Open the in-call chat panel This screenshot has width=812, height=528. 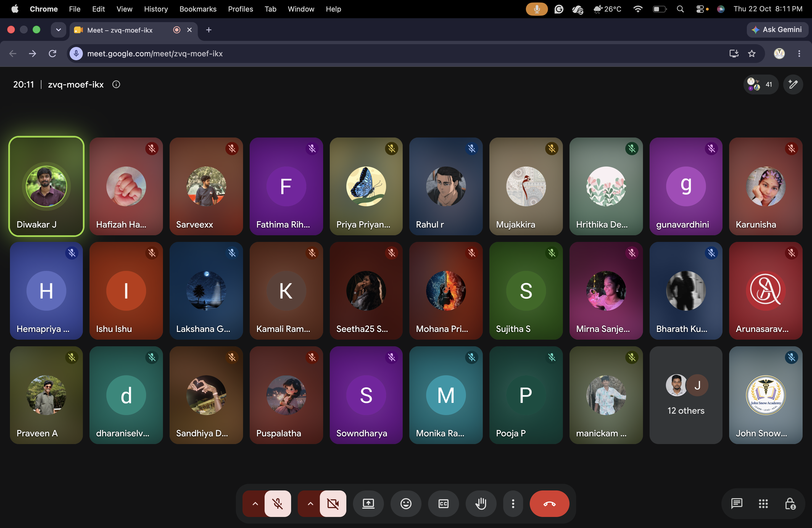click(737, 503)
